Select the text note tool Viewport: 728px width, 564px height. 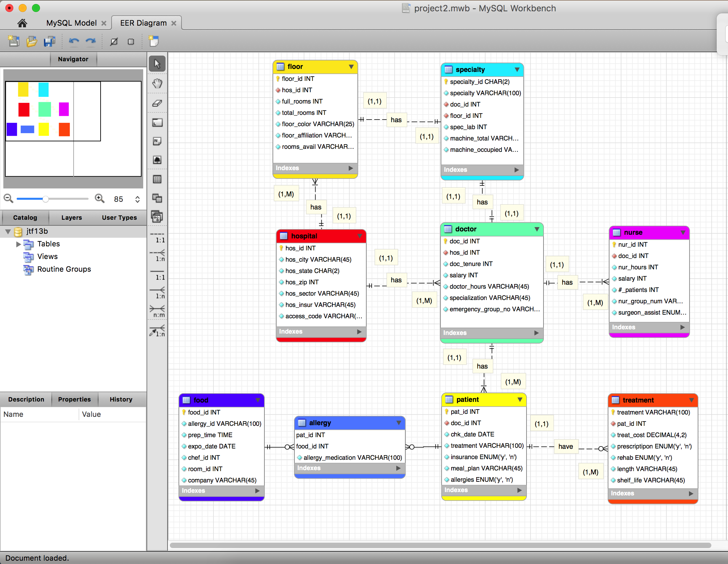[x=157, y=141]
